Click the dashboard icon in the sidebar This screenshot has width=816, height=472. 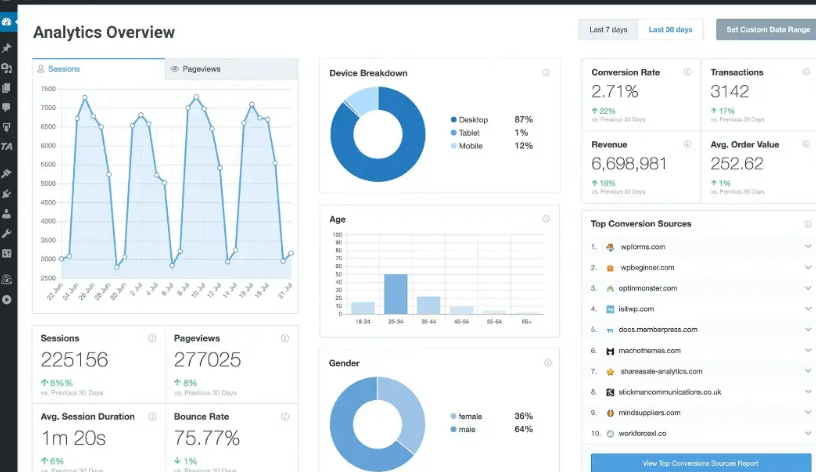click(x=7, y=22)
